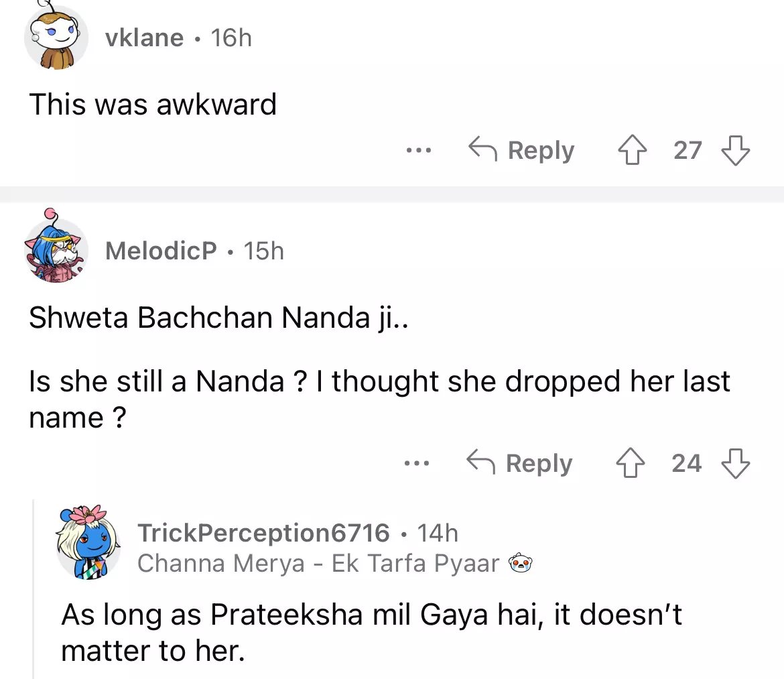784x679 pixels.
Task: Go to MelodicP's user profile
Action: 161,251
